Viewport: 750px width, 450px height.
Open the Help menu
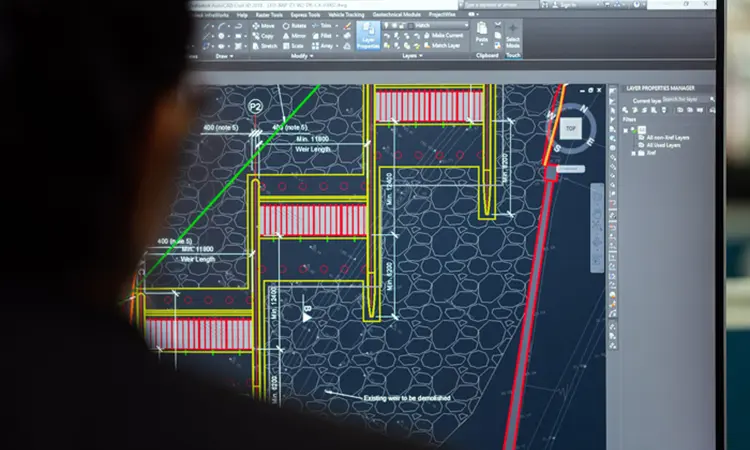pyautogui.click(x=242, y=15)
